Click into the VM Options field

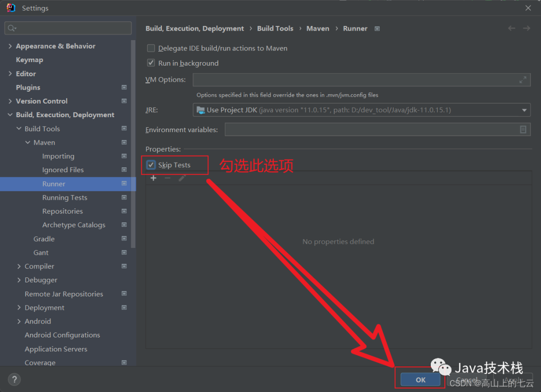tap(361, 80)
